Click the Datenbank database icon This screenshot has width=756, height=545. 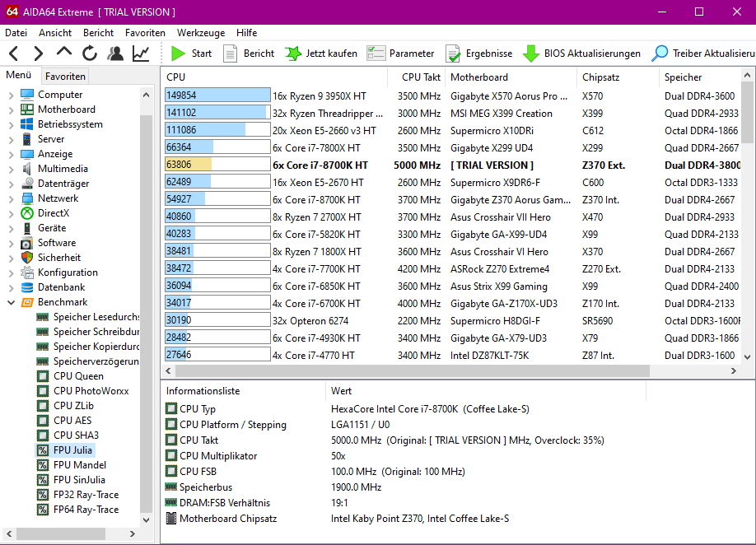click(x=27, y=287)
